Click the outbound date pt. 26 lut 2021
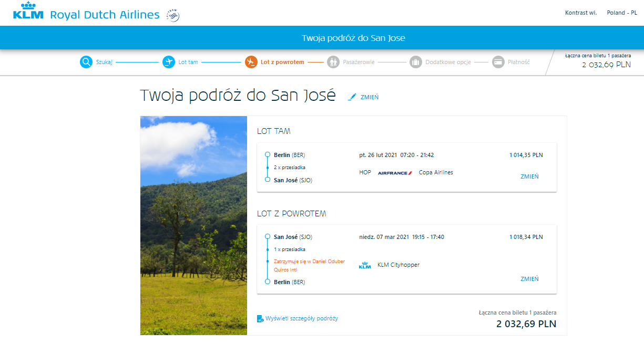Image resolution: width=644 pixels, height=344 pixels. [378, 155]
